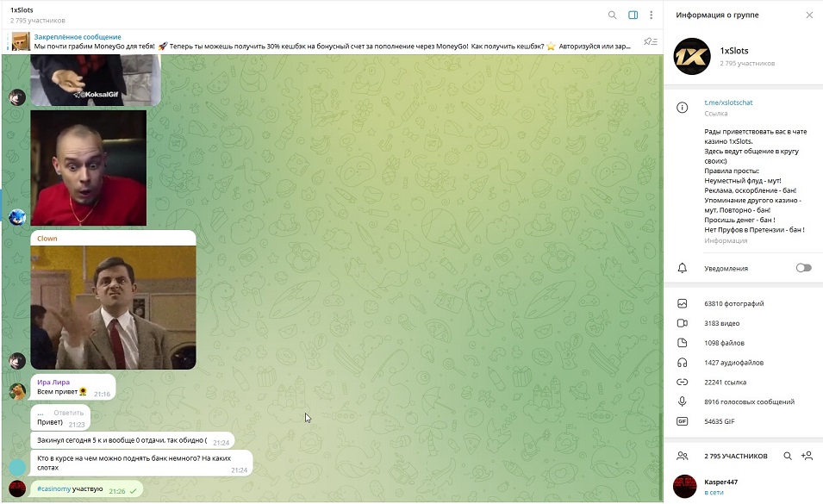Open the Mr. Bean GIF from Clown

[114, 308]
